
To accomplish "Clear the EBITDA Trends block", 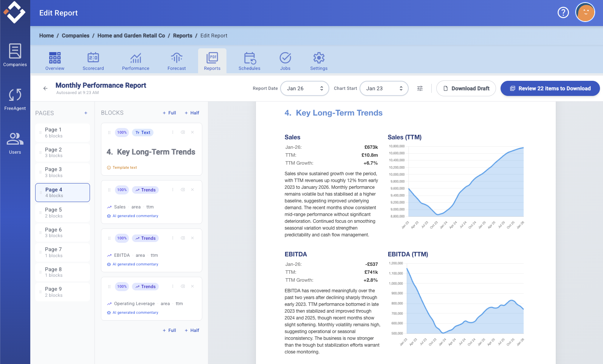I will pyautogui.click(x=183, y=238).
